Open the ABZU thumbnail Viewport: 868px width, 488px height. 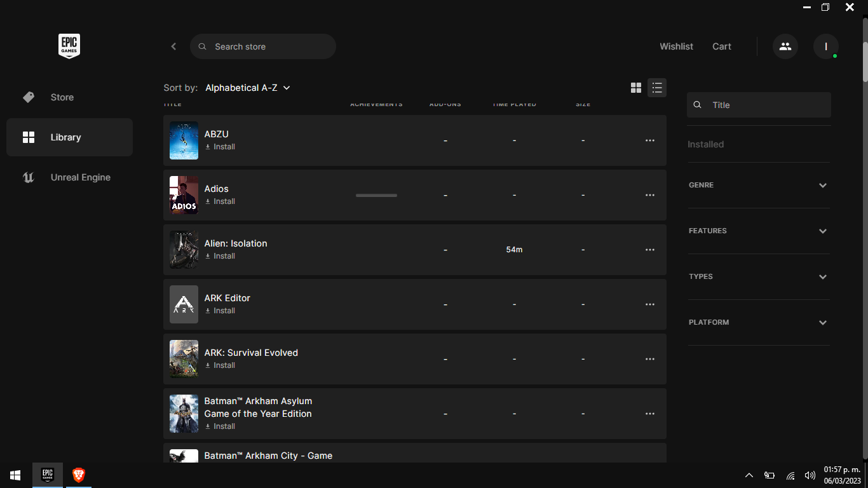184,140
